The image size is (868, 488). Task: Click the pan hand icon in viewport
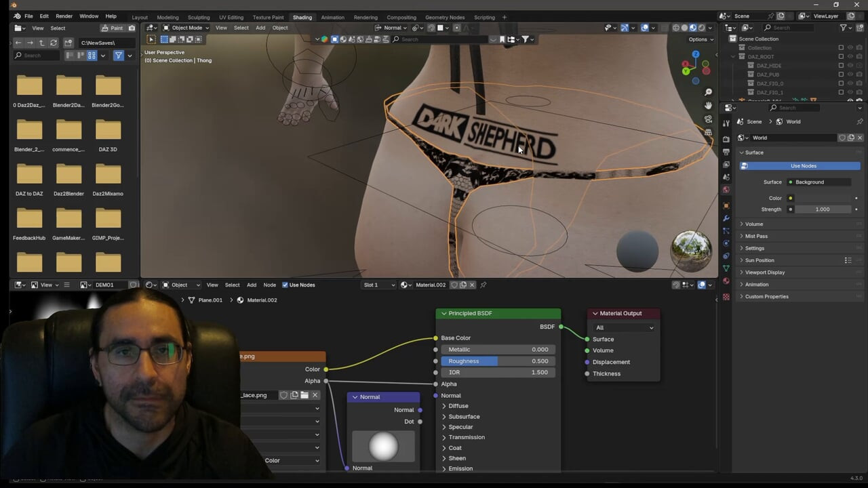pos(708,106)
